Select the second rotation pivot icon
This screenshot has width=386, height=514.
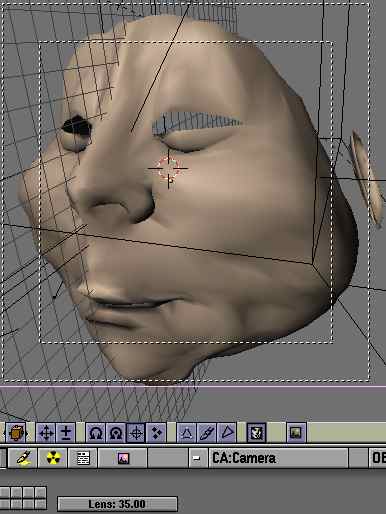[x=116, y=433]
